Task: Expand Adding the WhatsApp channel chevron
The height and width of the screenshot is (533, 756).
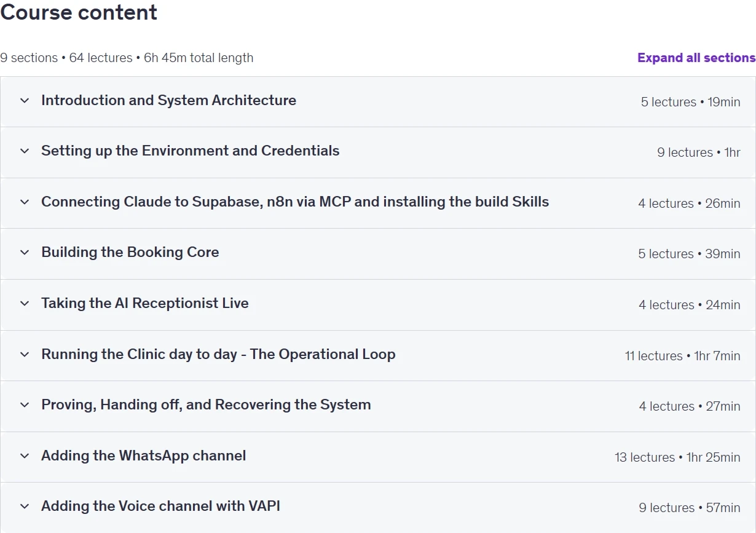Action: tap(25, 456)
